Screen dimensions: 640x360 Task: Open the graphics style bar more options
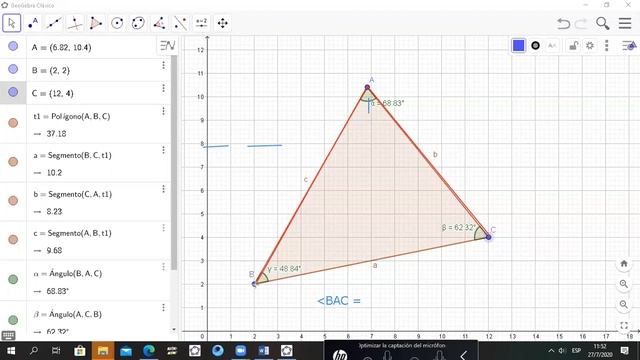[x=607, y=46]
